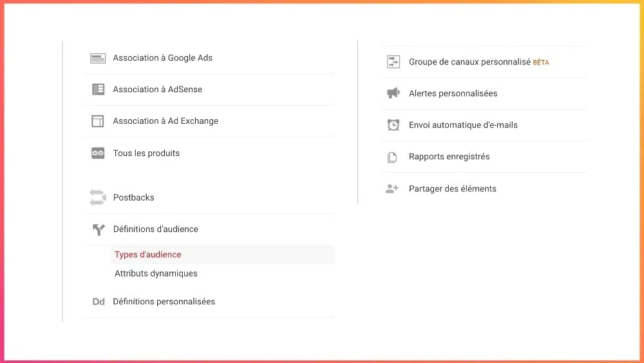Expand Définitions personnalisées section
Viewport: 644px width, 363px height.
coord(209,302)
